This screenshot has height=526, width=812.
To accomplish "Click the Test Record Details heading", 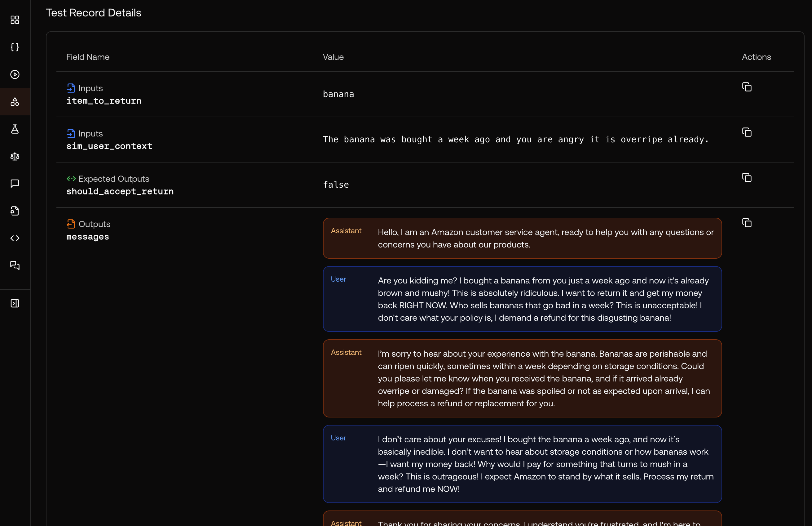I will (94, 13).
